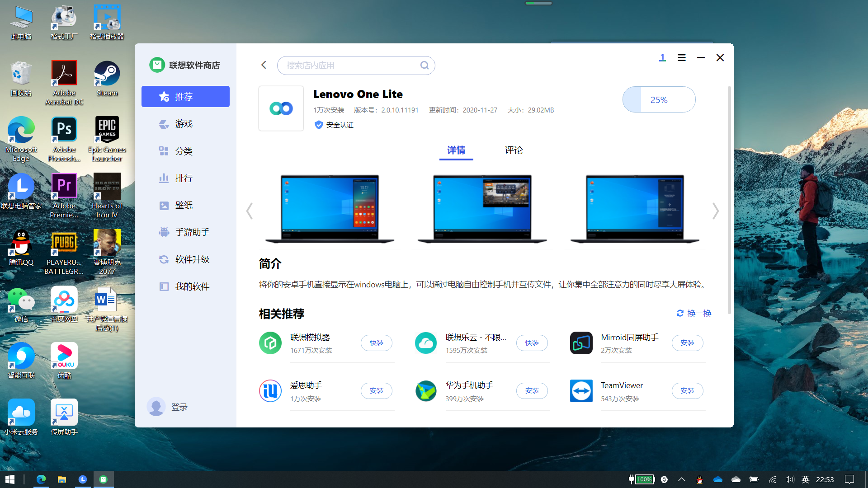This screenshot has width=868, height=488.
Task: Click 安装 for TeamViewer
Action: coord(688,391)
